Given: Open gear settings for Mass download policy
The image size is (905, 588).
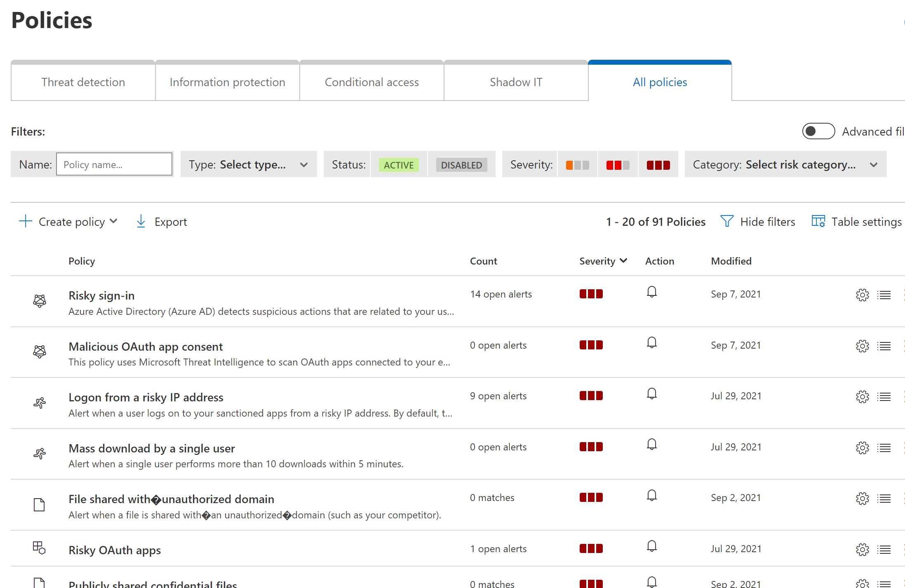Looking at the screenshot, I should click(862, 448).
